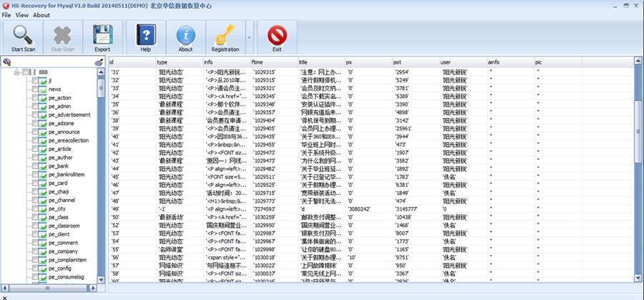Click the application logo in title bar

(5, 6)
